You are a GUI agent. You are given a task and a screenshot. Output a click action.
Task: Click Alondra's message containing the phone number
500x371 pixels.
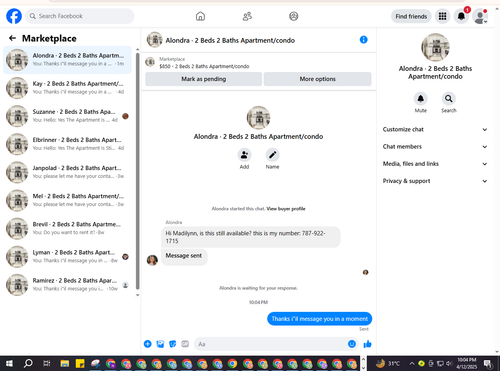pos(250,237)
